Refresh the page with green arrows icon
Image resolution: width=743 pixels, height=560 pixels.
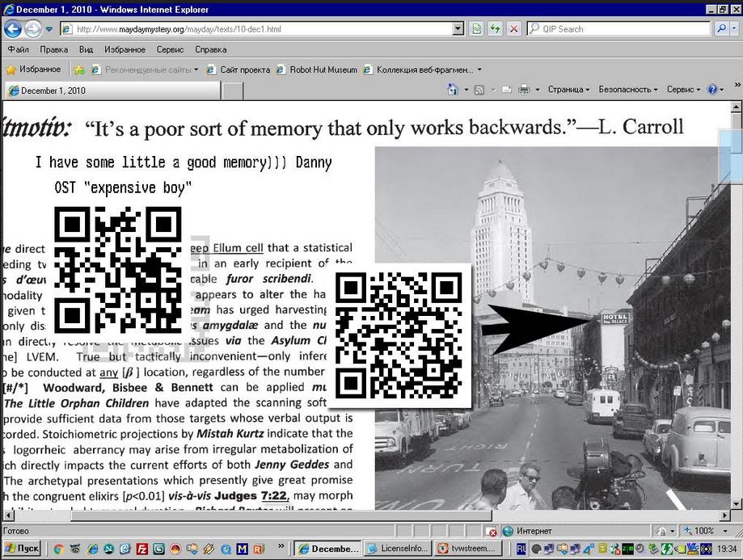[x=495, y=29]
